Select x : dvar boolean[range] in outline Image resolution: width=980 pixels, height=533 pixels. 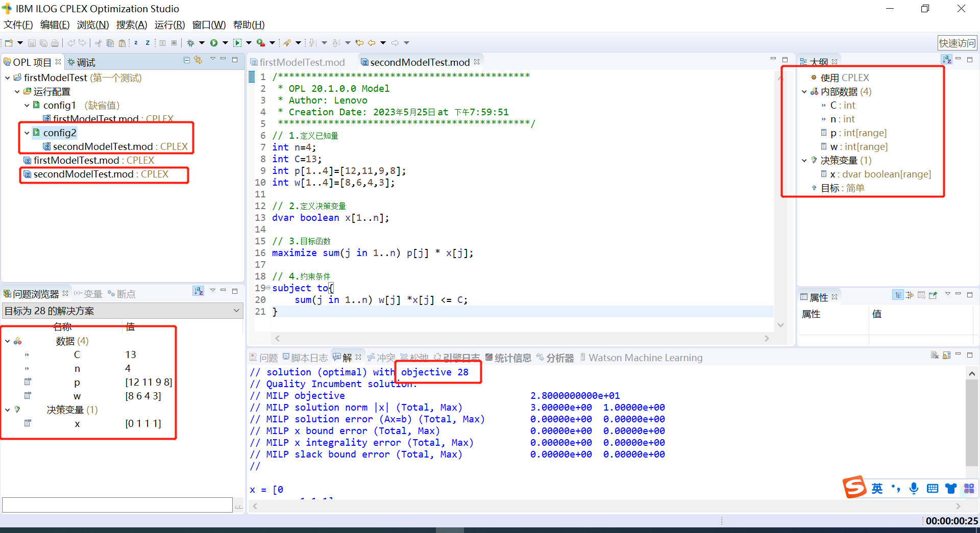(x=875, y=174)
